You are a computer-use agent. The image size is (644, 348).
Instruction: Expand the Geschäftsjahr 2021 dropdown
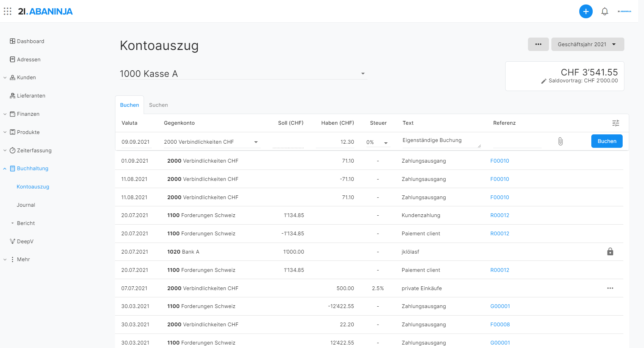(x=587, y=44)
